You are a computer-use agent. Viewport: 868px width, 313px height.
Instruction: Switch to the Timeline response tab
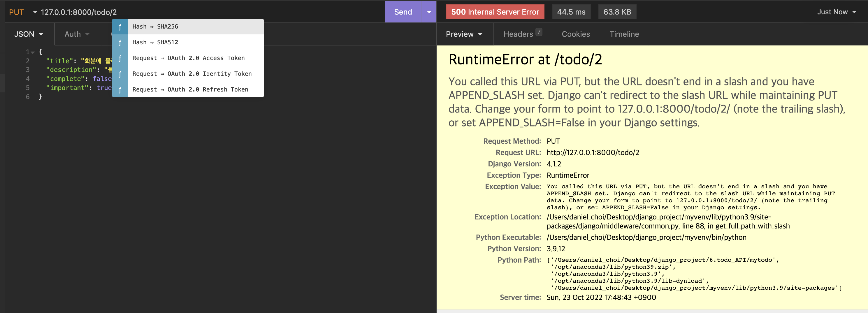point(624,34)
